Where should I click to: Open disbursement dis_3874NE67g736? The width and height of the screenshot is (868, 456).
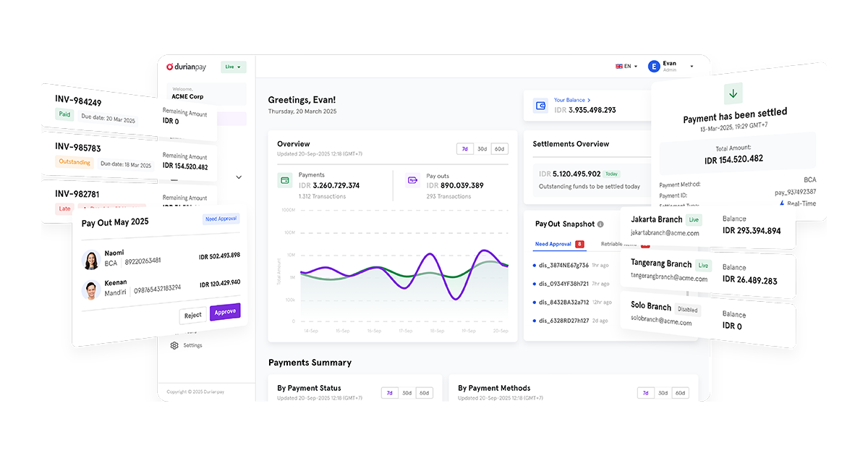(563, 265)
